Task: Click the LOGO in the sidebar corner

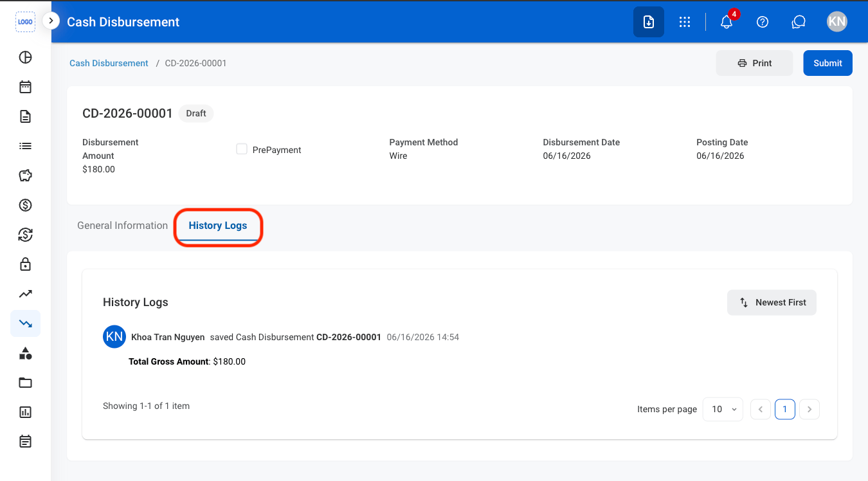Action: [x=25, y=22]
